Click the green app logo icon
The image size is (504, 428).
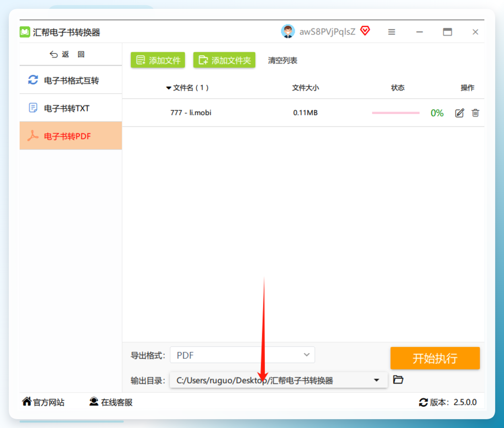(x=25, y=32)
